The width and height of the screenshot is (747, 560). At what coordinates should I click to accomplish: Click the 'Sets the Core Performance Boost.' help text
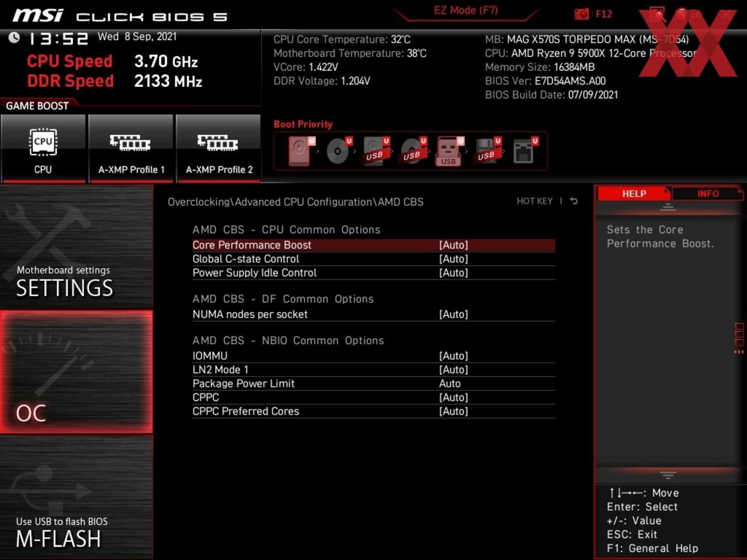tap(661, 237)
